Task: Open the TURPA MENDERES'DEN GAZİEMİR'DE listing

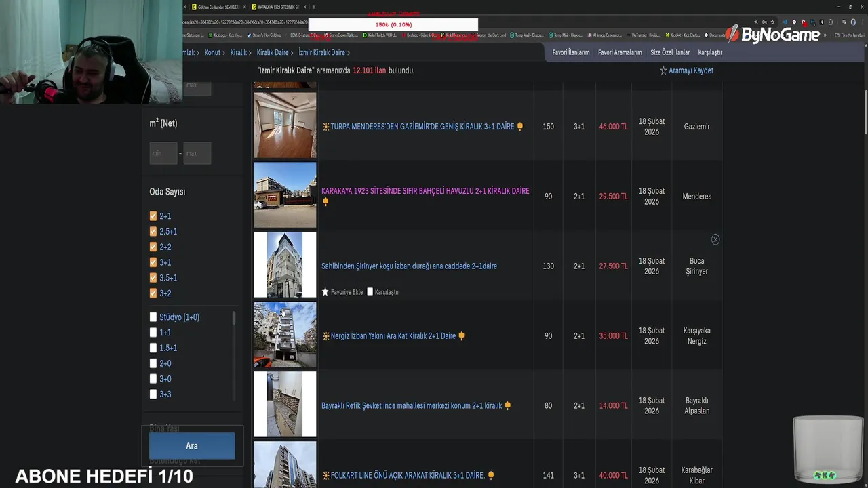Action: point(422,127)
